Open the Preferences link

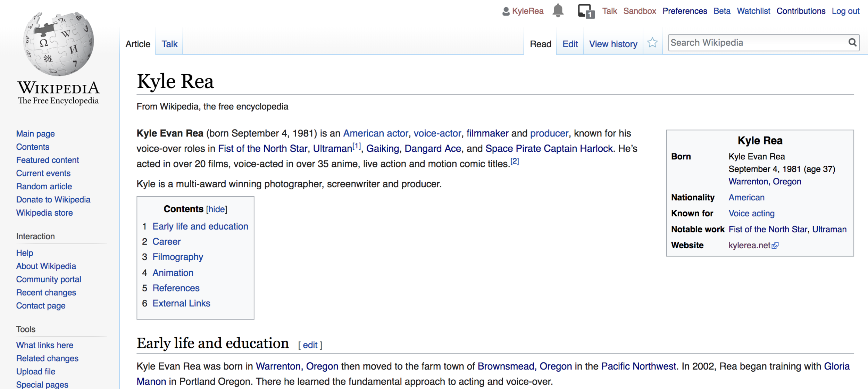click(x=684, y=11)
